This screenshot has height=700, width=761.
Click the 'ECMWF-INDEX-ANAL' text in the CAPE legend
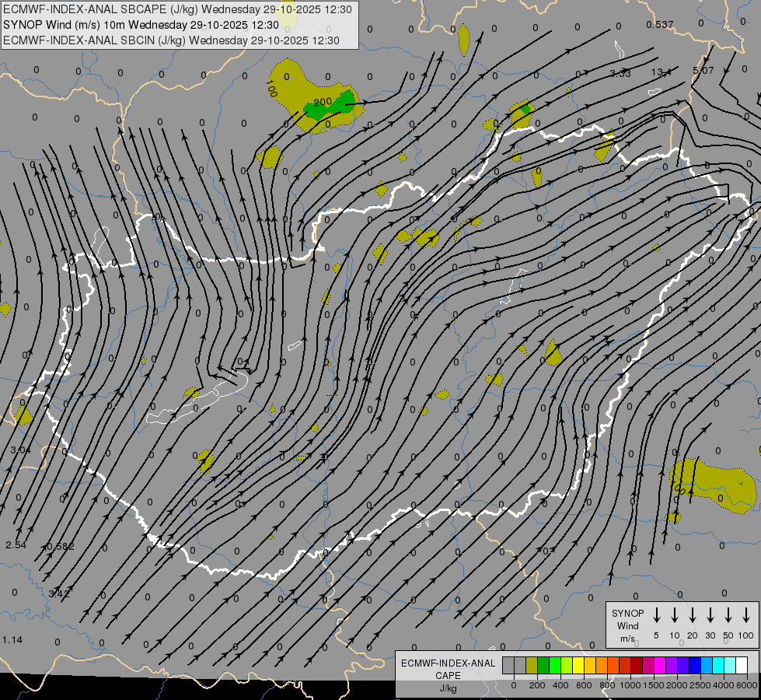coord(448,663)
